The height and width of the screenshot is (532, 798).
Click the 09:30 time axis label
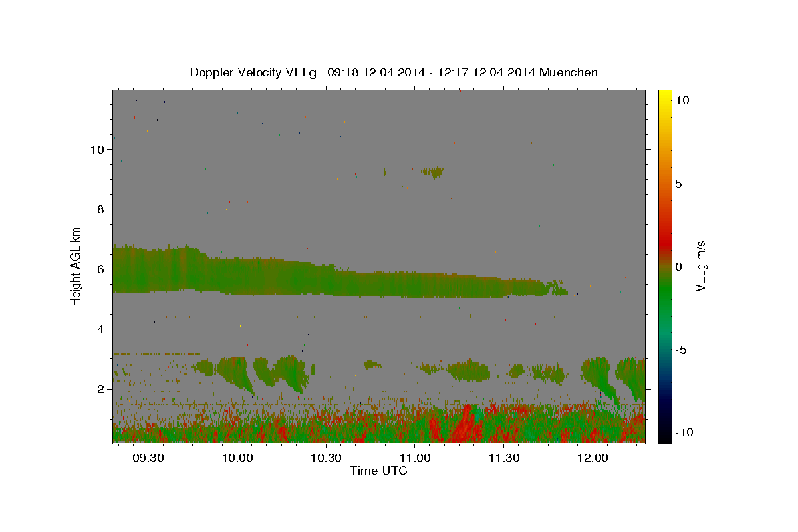tap(148, 458)
